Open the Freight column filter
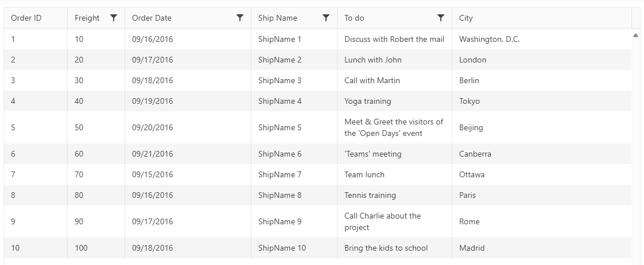Viewport: 644px width, 265px height. [114, 18]
